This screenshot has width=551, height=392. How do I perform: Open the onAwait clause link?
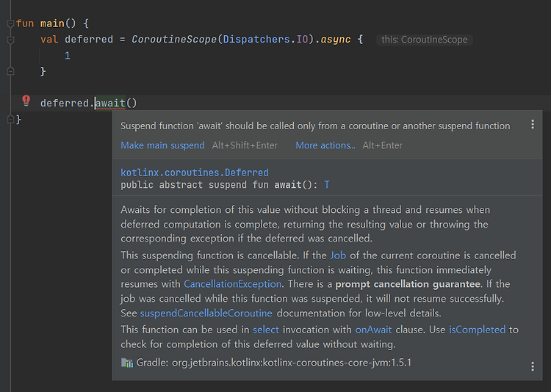coord(373,330)
